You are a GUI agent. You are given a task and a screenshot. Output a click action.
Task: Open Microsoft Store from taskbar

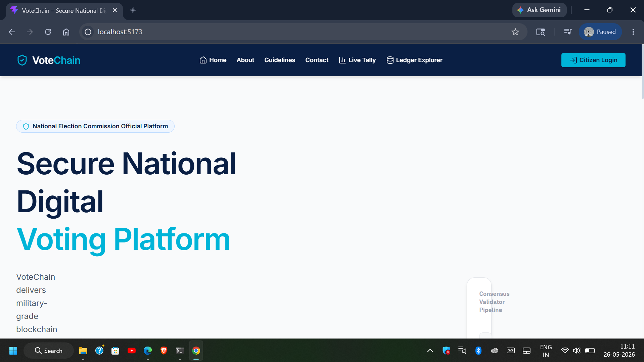pos(116,351)
